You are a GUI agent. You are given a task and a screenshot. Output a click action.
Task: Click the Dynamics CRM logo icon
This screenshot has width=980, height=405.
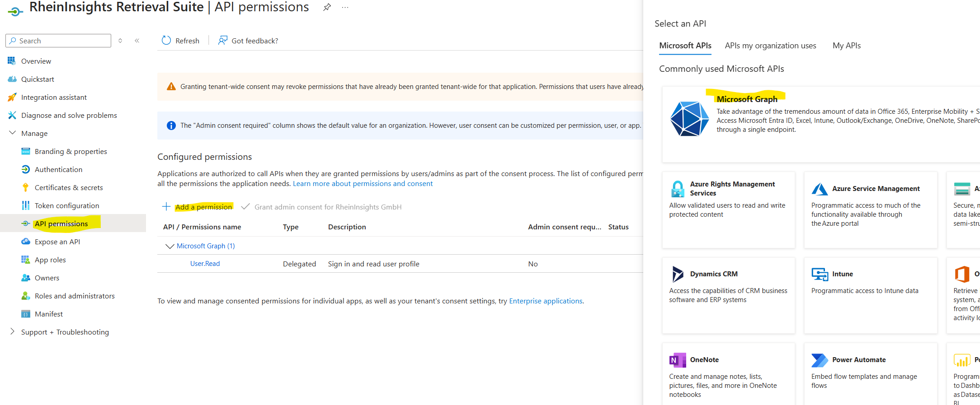click(x=678, y=274)
